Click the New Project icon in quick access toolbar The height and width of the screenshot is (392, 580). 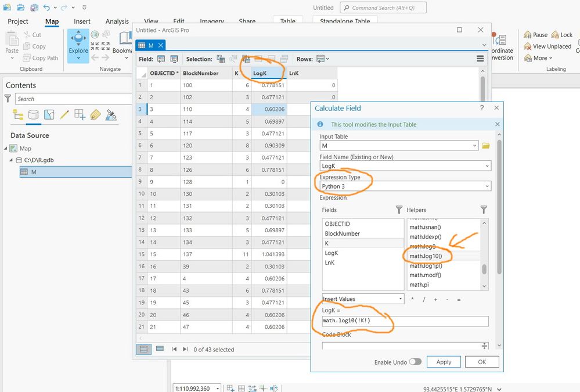tap(7, 7)
